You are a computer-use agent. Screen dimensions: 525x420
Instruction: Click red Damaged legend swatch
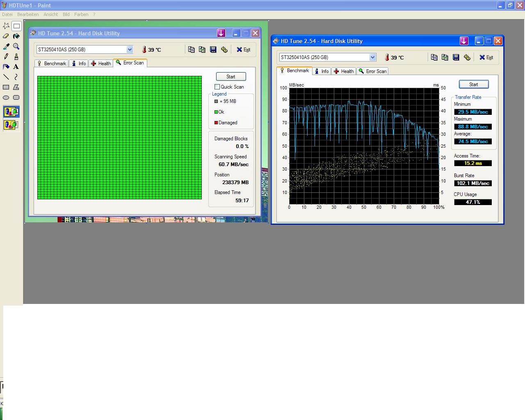point(216,123)
